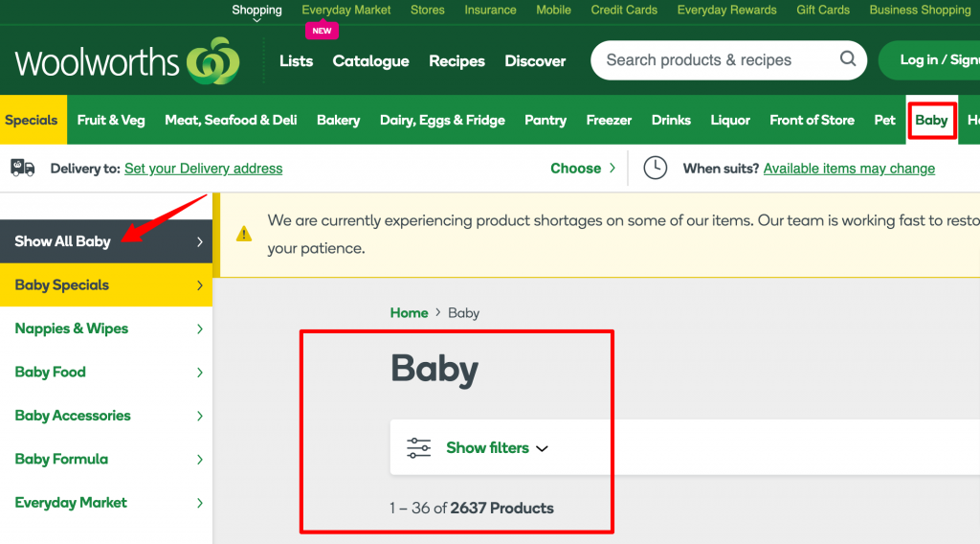
Task: Open the Insurance link
Action: 490,10
